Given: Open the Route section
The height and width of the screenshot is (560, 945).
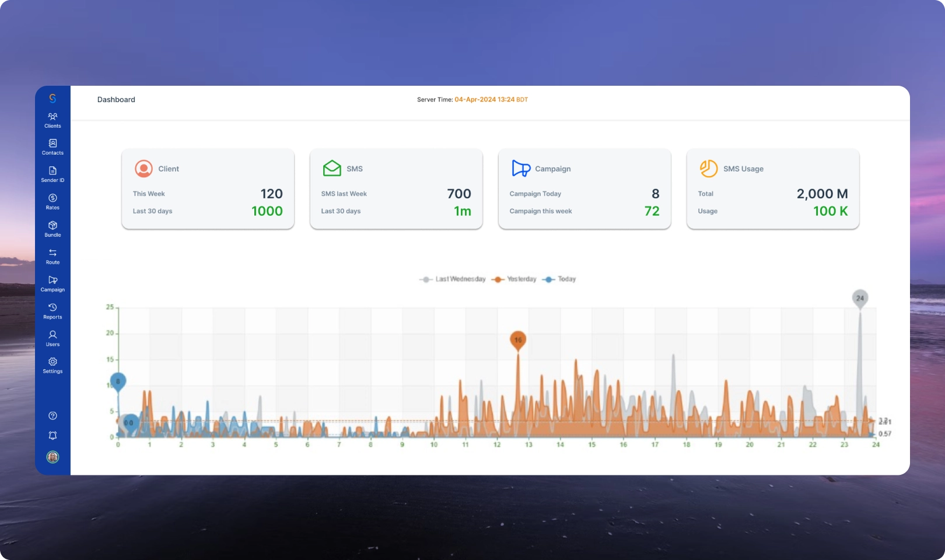Looking at the screenshot, I should tap(52, 257).
